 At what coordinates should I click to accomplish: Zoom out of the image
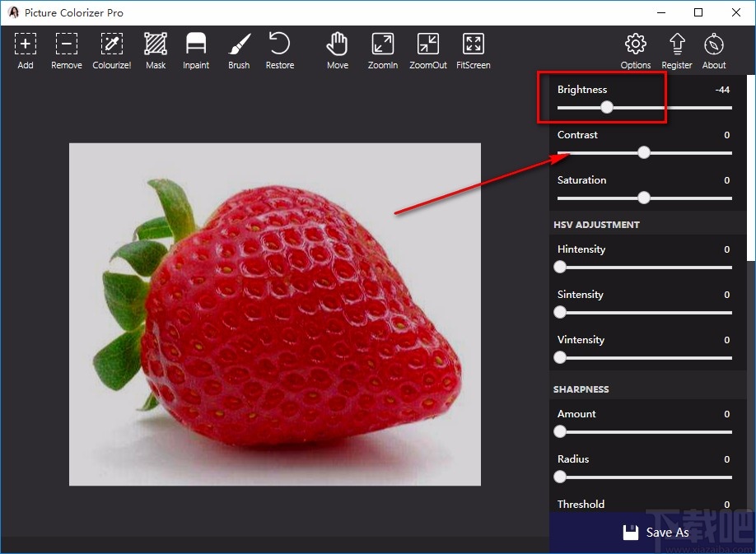[428, 50]
